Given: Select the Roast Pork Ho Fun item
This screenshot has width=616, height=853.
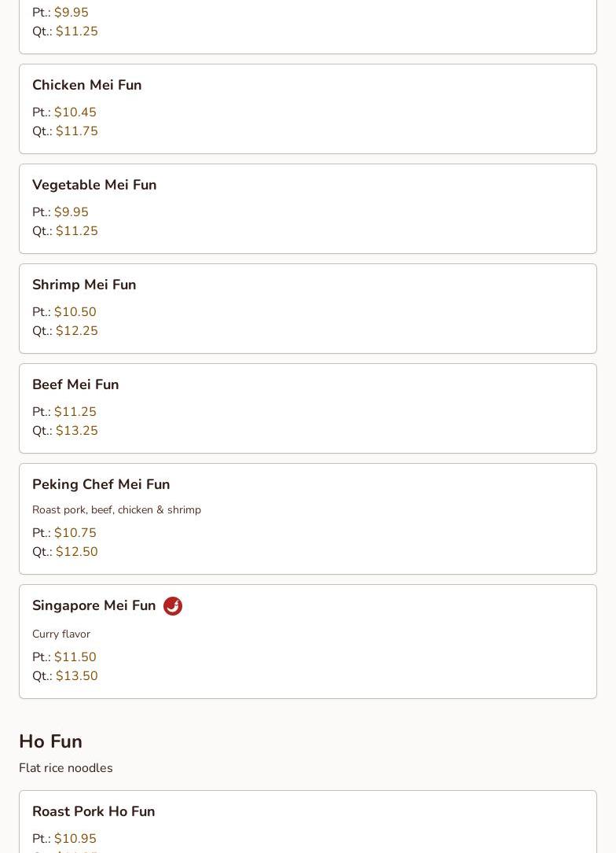Looking at the screenshot, I should click(x=93, y=811).
